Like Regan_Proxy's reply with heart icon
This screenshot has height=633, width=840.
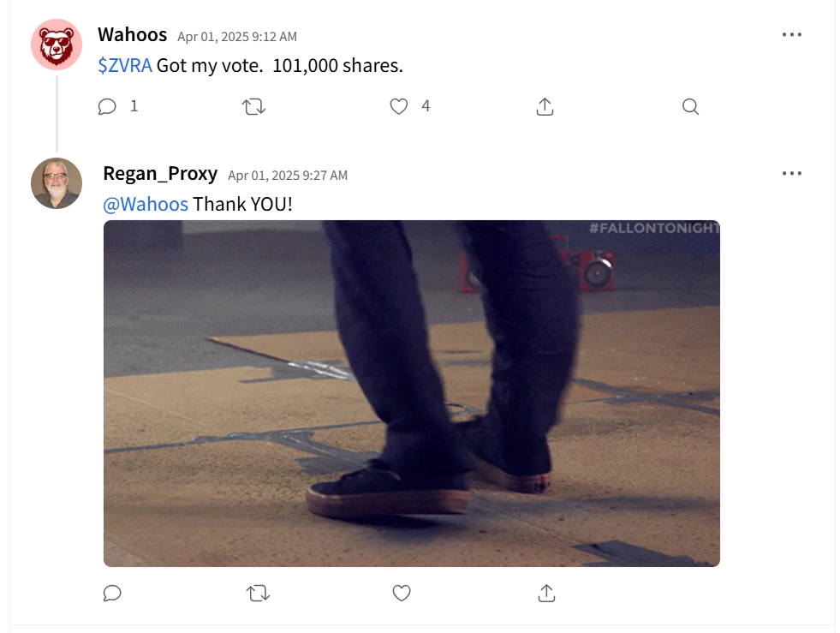402,593
